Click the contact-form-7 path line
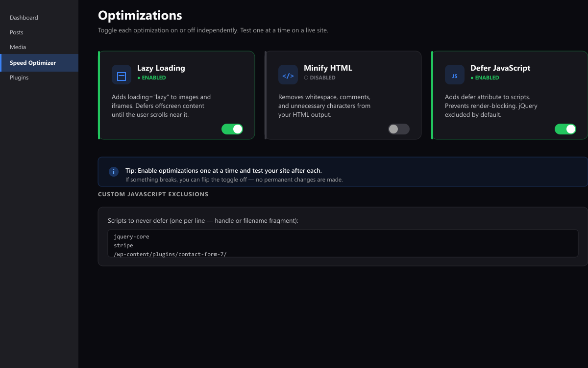This screenshot has width=588, height=368. click(x=170, y=254)
